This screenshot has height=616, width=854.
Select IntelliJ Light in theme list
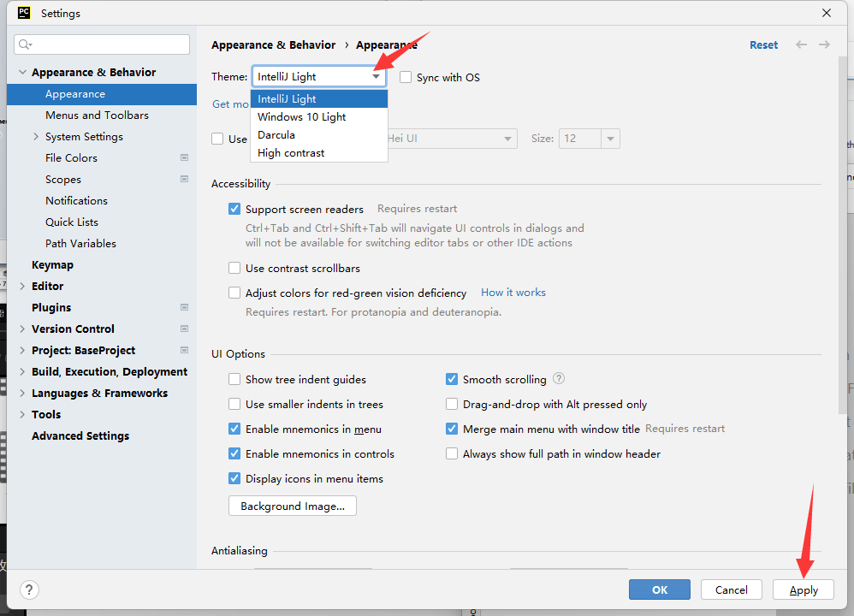tap(319, 98)
